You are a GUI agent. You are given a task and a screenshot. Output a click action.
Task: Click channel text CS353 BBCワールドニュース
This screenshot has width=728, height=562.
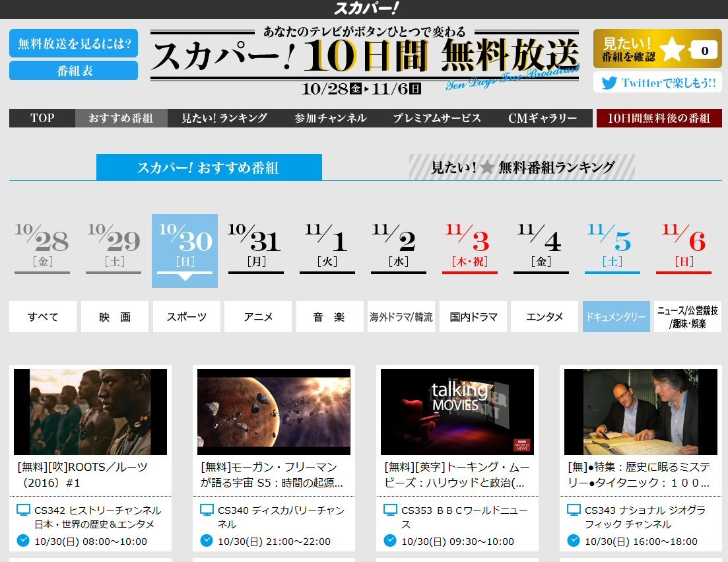tap(464, 517)
